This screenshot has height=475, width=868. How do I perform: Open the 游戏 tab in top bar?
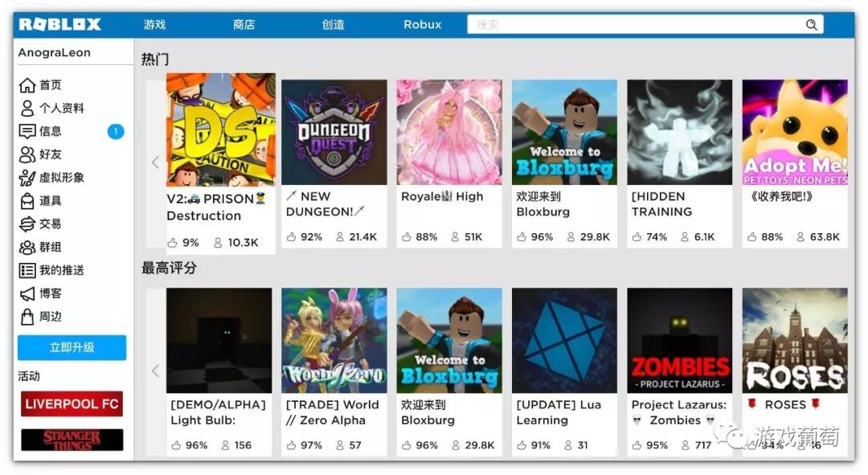[x=154, y=24]
